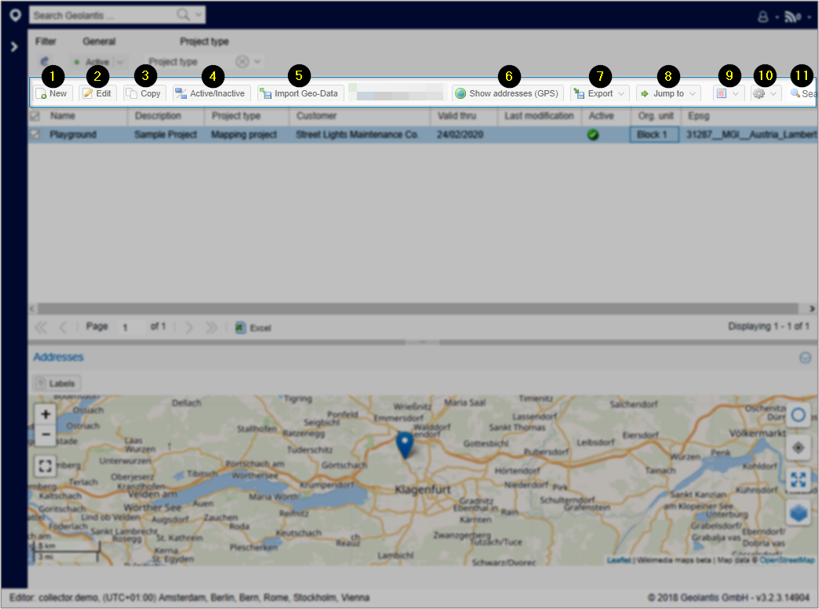Viewport: 819px width, 609px height.
Task: Collapse the Addresses panel
Action: (805, 357)
